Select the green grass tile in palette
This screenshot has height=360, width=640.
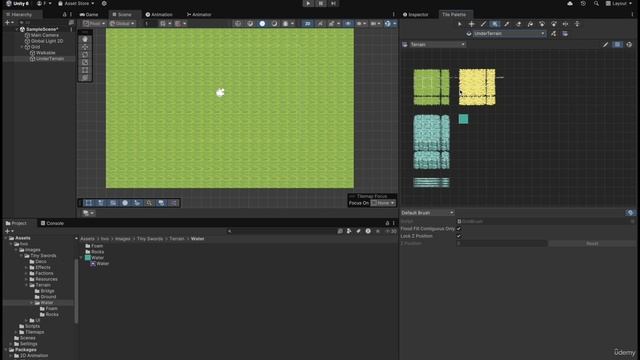tap(431, 87)
